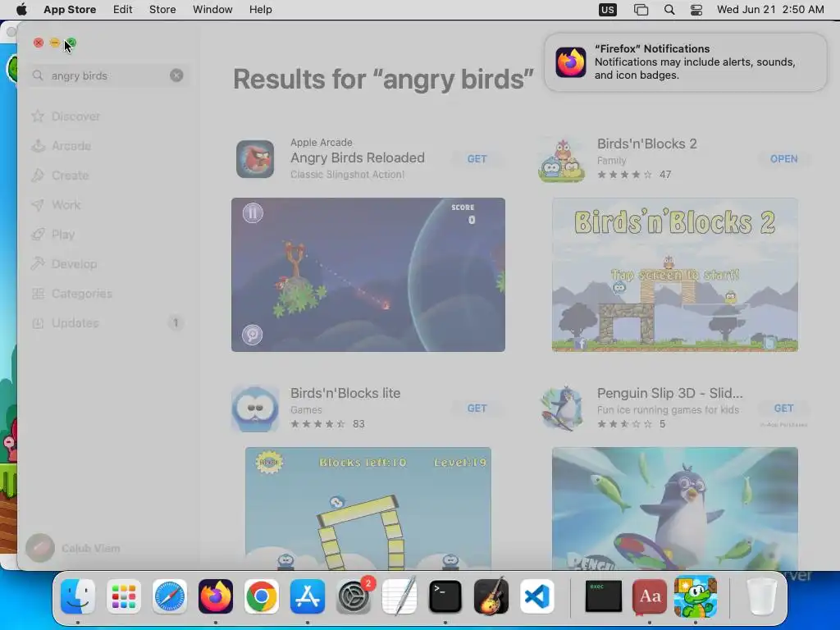Open System Settings from the Dock
840x630 pixels.
[x=354, y=596]
